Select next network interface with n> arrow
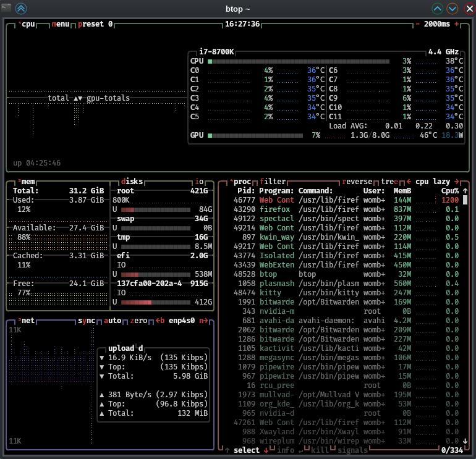Screen dimensions: 476x459 click(x=203, y=321)
